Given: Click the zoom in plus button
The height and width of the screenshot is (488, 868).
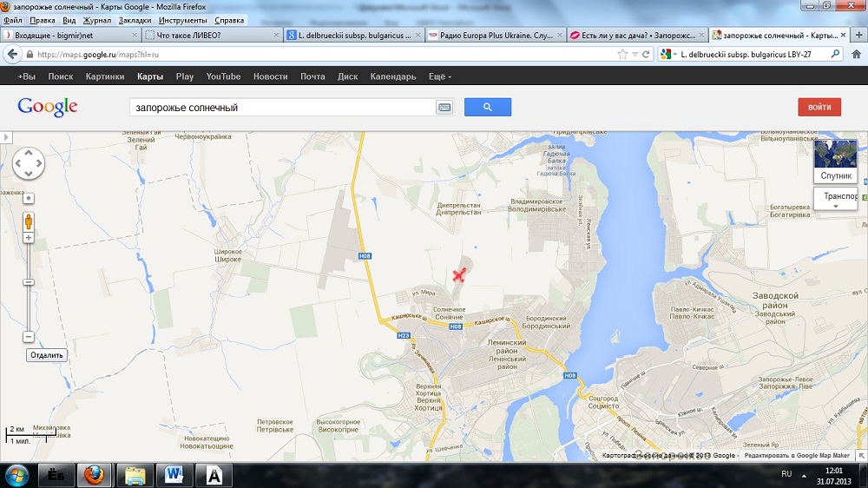Looking at the screenshot, I should pos(29,238).
